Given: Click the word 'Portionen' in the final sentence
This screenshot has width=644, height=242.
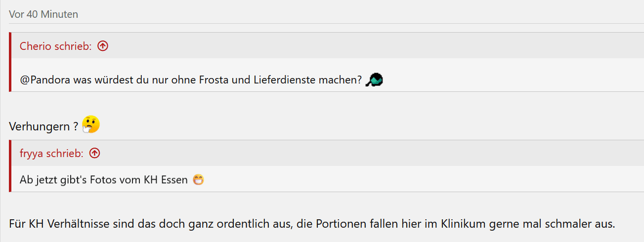Looking at the screenshot, I should pos(343,224).
